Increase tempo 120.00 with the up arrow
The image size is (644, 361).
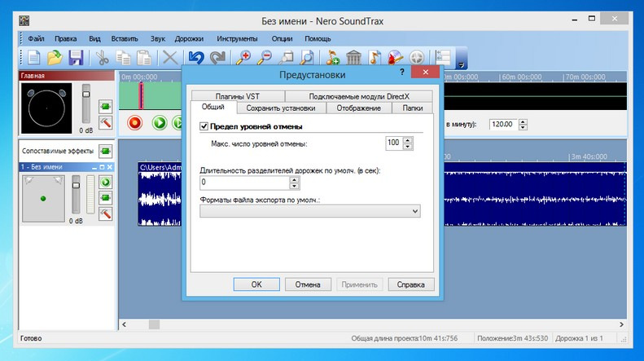[523, 121]
